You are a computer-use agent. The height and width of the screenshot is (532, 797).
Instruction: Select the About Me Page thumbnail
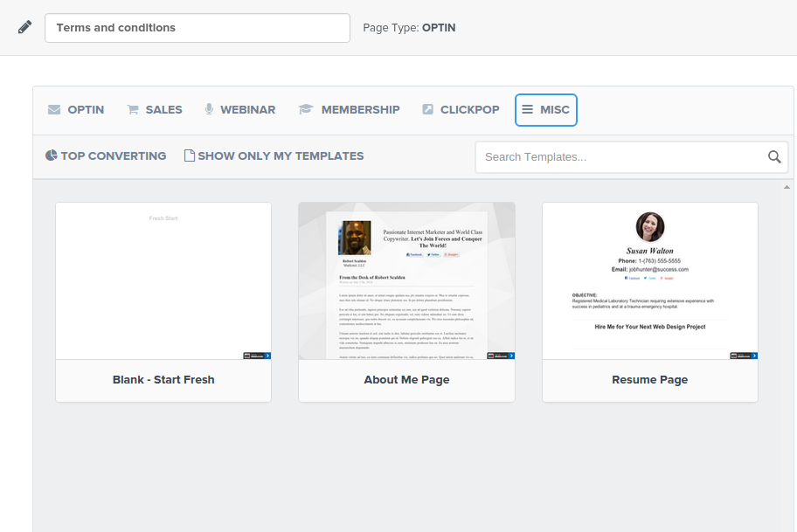[406, 281]
